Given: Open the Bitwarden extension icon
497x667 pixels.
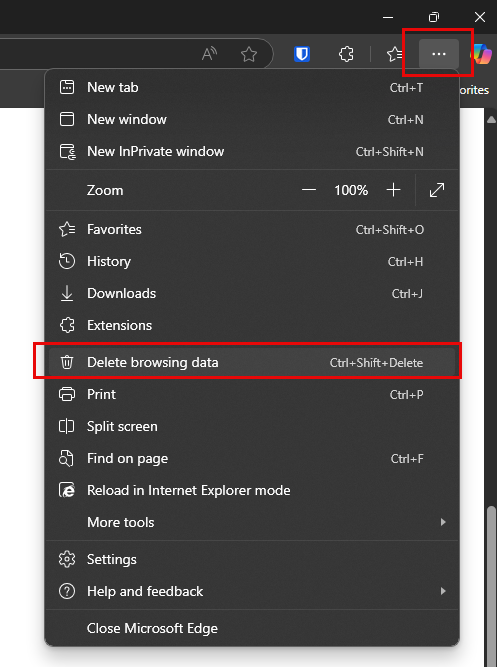Looking at the screenshot, I should coord(302,54).
